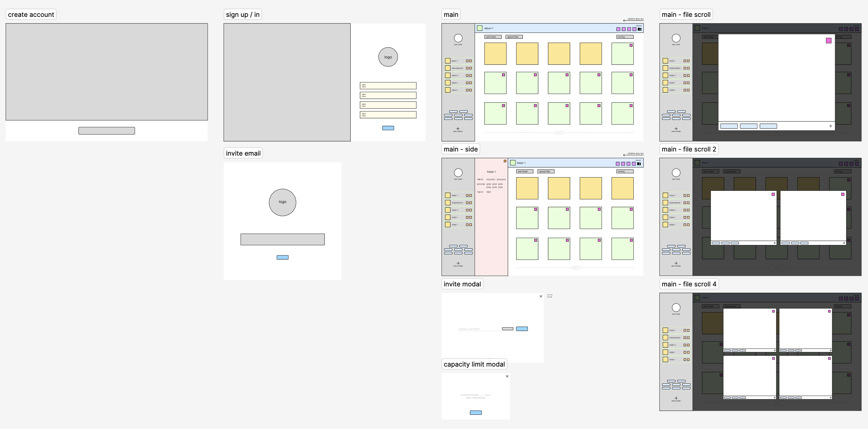Close the capacity limit modal with X

[507, 376]
